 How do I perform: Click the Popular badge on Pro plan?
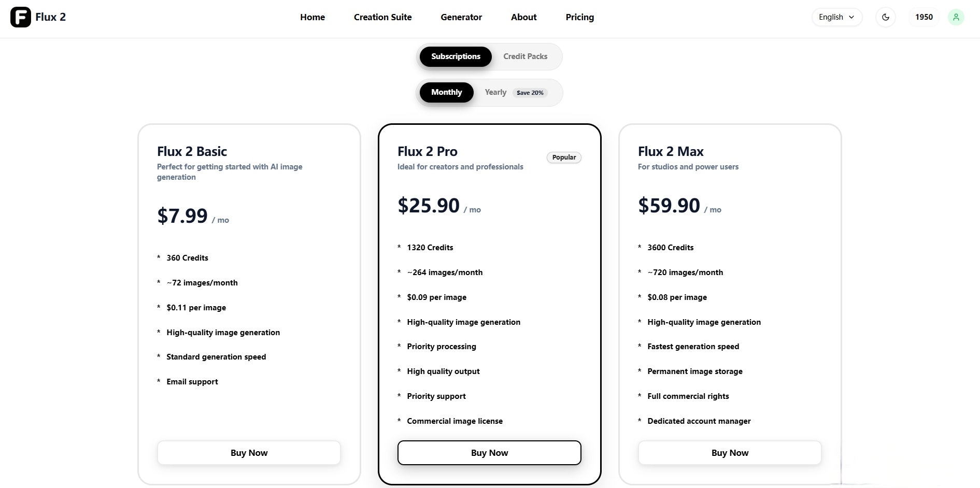(564, 157)
